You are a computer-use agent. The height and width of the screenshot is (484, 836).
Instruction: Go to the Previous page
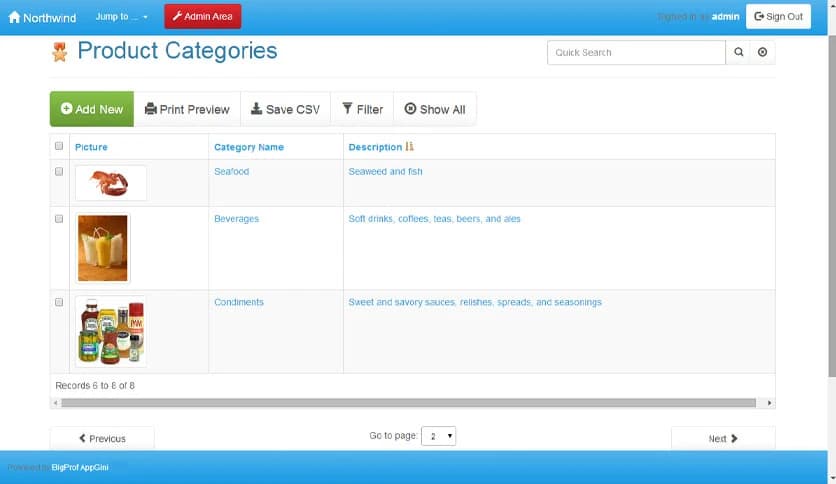(102, 438)
